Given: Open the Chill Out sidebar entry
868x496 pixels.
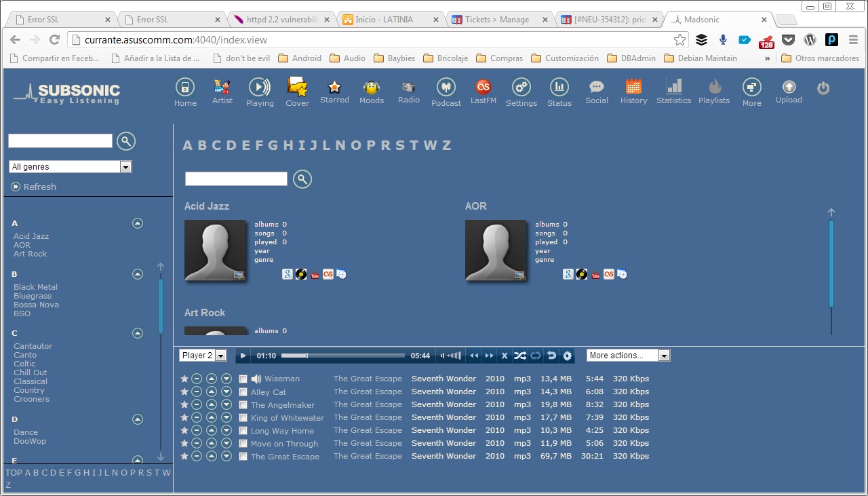Looking at the screenshot, I should tap(31, 373).
